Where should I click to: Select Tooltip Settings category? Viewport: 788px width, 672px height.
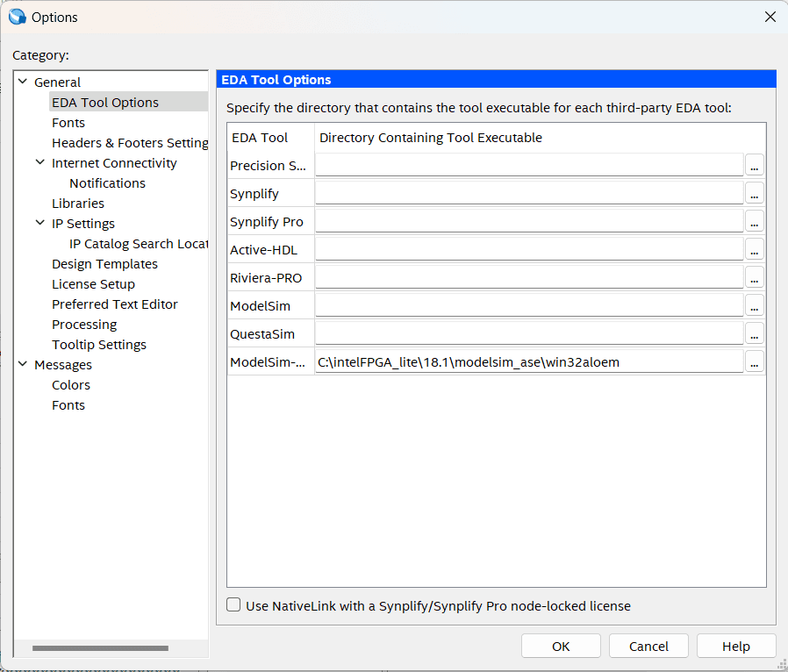(x=99, y=345)
